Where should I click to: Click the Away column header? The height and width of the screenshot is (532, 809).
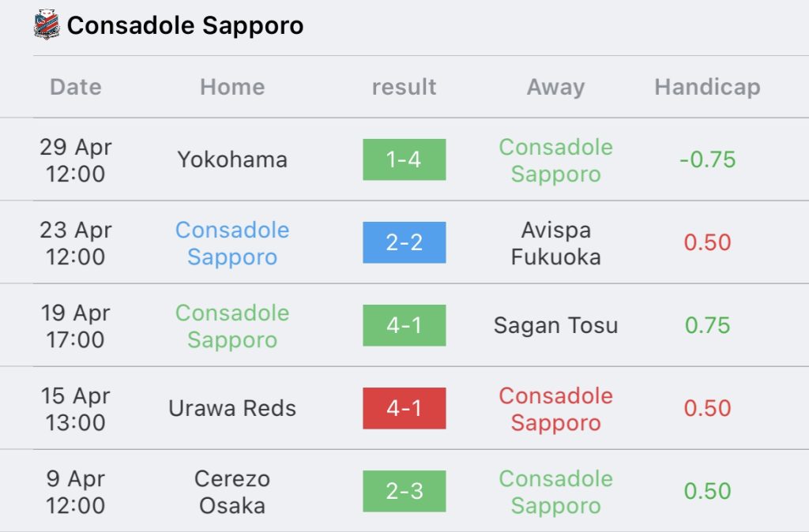(x=555, y=87)
